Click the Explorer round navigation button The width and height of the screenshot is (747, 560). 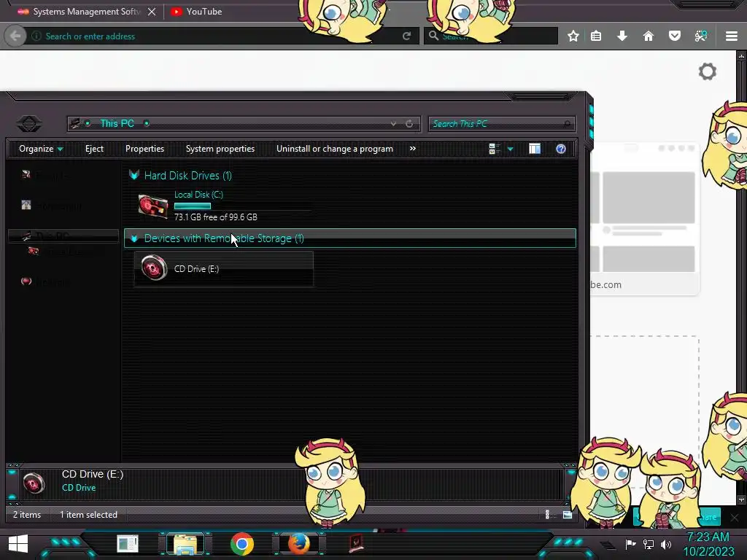pyautogui.click(x=29, y=124)
